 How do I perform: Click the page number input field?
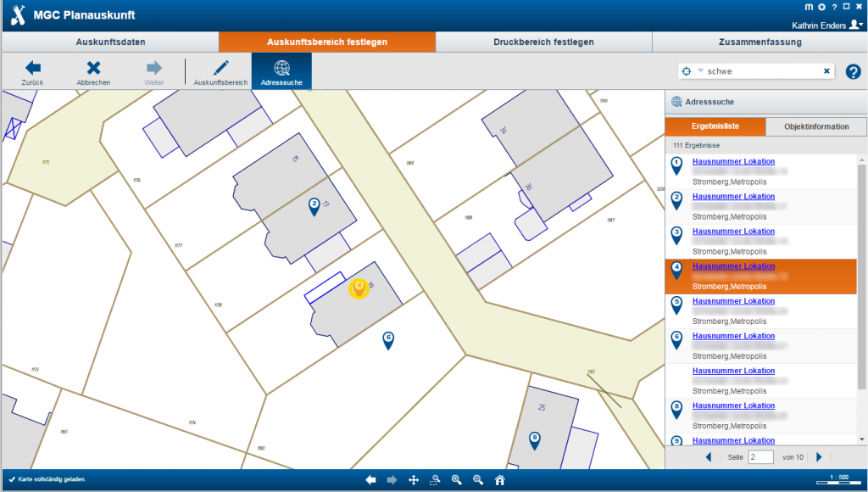point(760,457)
